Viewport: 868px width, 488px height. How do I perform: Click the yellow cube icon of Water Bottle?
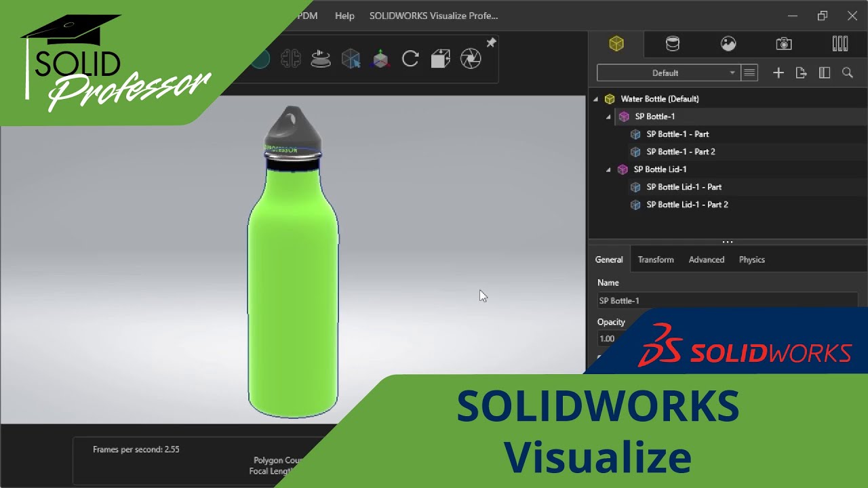tap(610, 99)
